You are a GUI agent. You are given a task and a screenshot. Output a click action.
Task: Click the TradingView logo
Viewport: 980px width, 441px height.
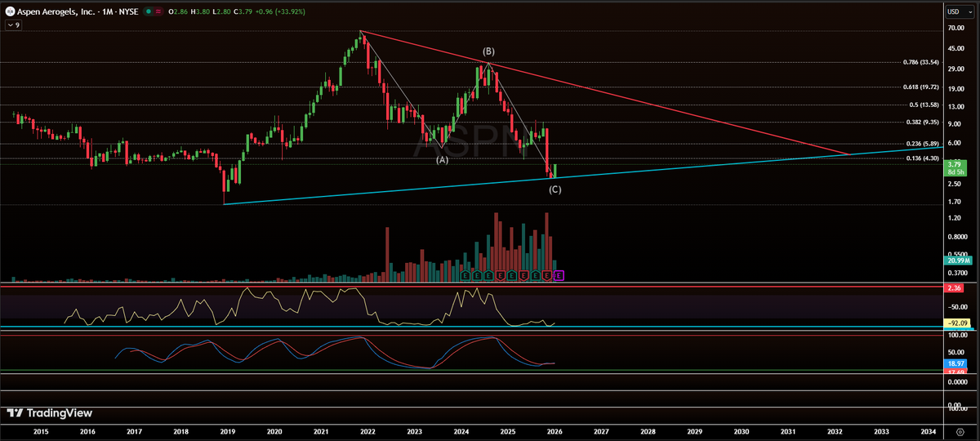pos(49,413)
